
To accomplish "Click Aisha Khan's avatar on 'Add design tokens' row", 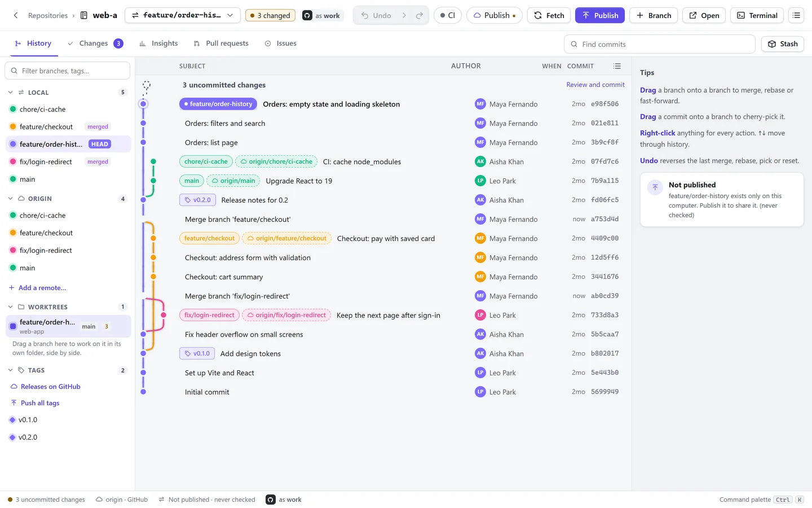I will point(480,353).
